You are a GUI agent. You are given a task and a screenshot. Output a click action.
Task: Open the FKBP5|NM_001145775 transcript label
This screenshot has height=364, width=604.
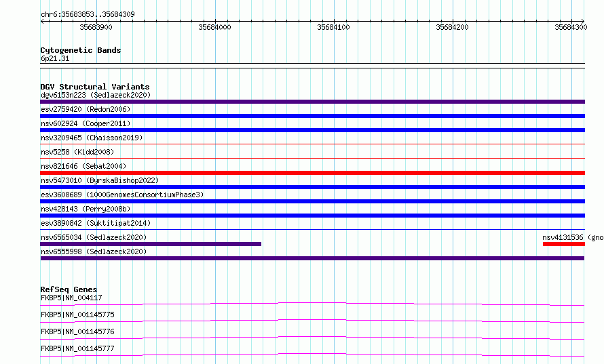(x=77, y=315)
